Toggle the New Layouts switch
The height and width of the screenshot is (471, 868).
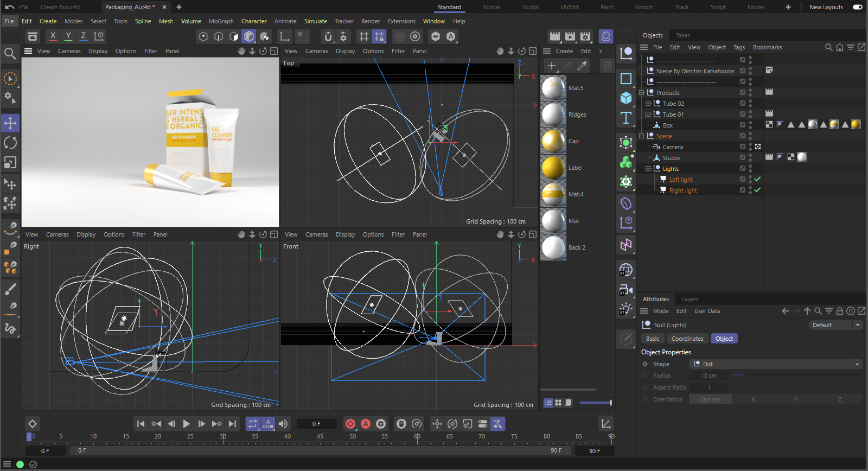coord(858,7)
